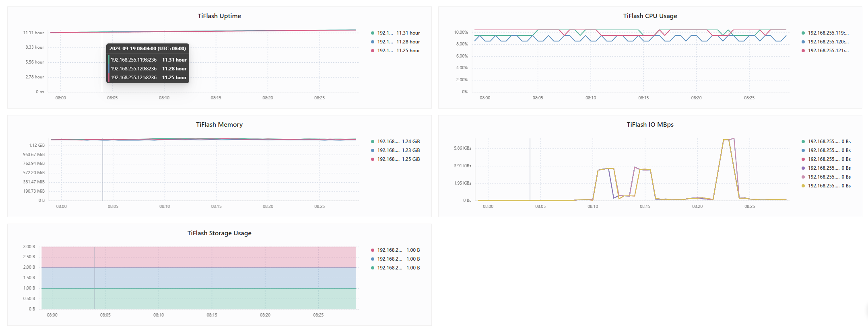Click the 08:05 time label in Storage Usage chart
868x331 pixels.
tap(105, 315)
